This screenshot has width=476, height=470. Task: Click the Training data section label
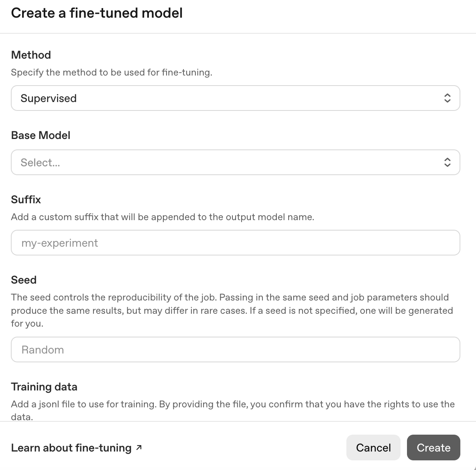coord(44,386)
